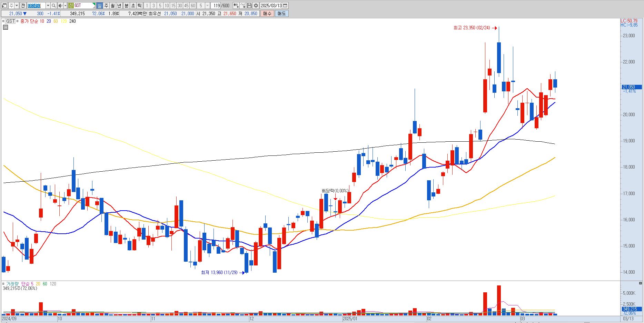
Task: Select the 10 interval button
Action: (167, 6)
